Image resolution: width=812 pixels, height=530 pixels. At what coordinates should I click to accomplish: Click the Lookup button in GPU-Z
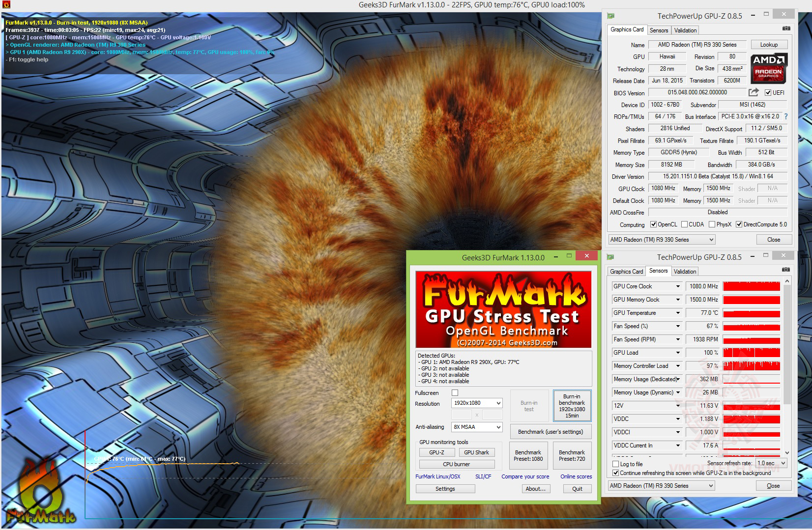[769, 45]
